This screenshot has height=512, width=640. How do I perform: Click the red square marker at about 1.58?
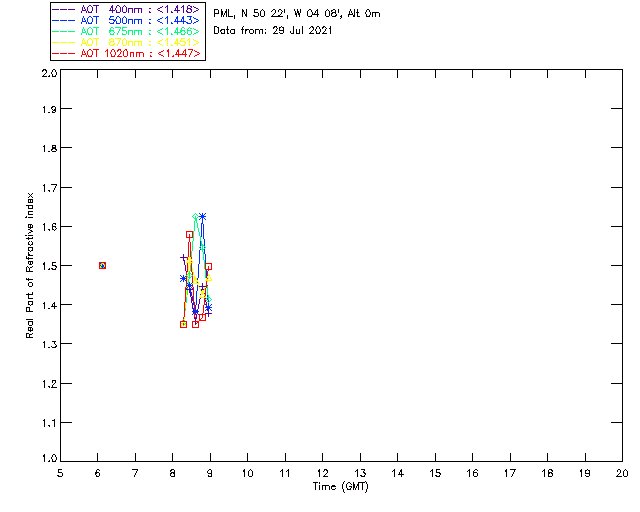pyautogui.click(x=189, y=235)
